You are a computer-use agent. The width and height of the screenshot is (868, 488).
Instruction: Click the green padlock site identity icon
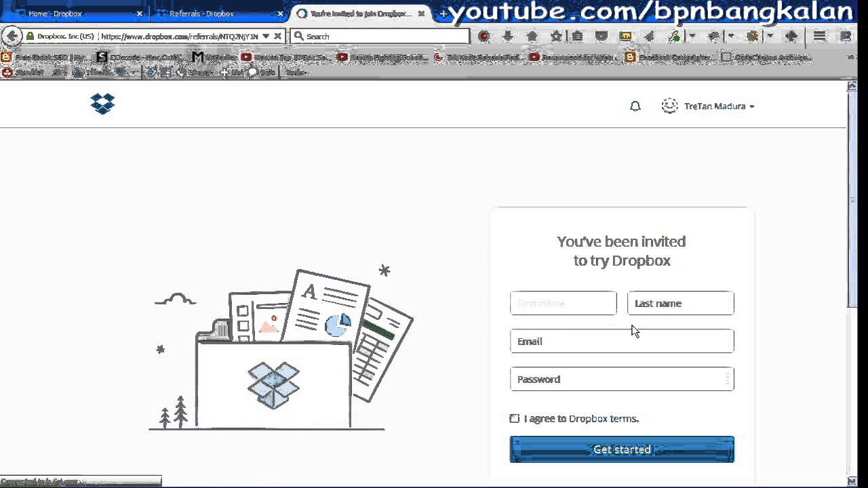pyautogui.click(x=30, y=36)
